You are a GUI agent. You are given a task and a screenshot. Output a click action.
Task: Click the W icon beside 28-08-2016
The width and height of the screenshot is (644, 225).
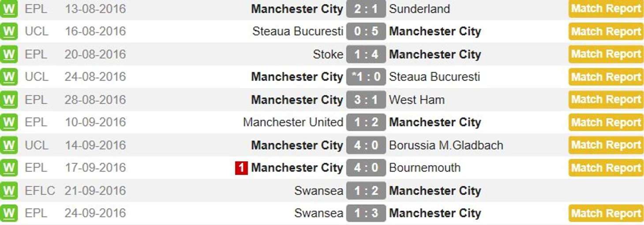coord(9,100)
